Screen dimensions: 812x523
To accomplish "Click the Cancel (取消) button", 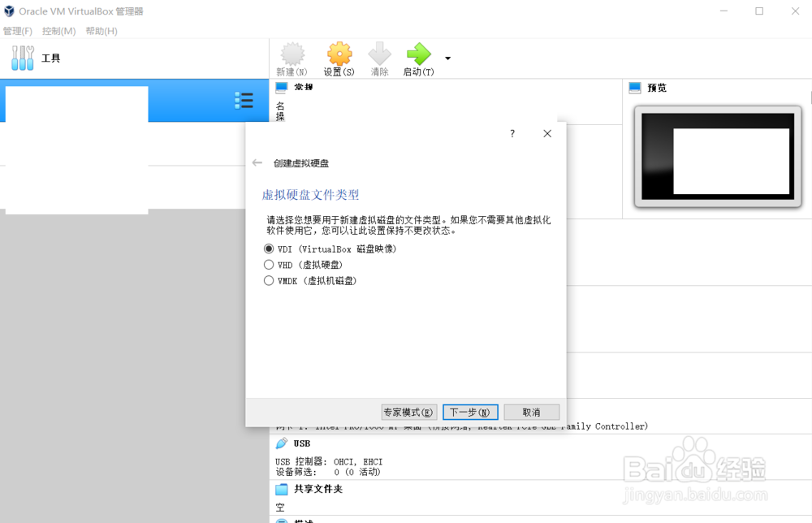I will 531,413.
